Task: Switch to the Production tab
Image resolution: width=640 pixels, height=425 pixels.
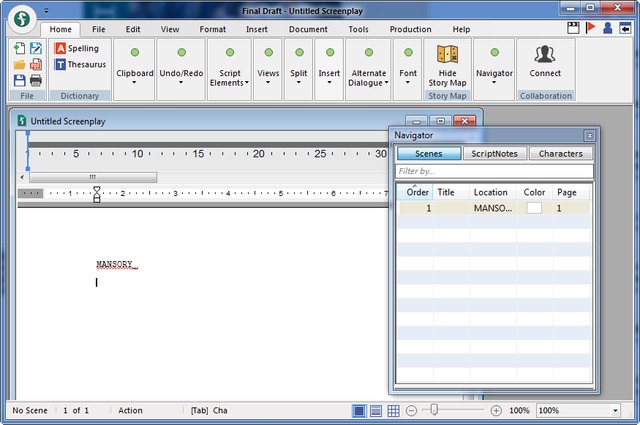Action: pyautogui.click(x=410, y=30)
